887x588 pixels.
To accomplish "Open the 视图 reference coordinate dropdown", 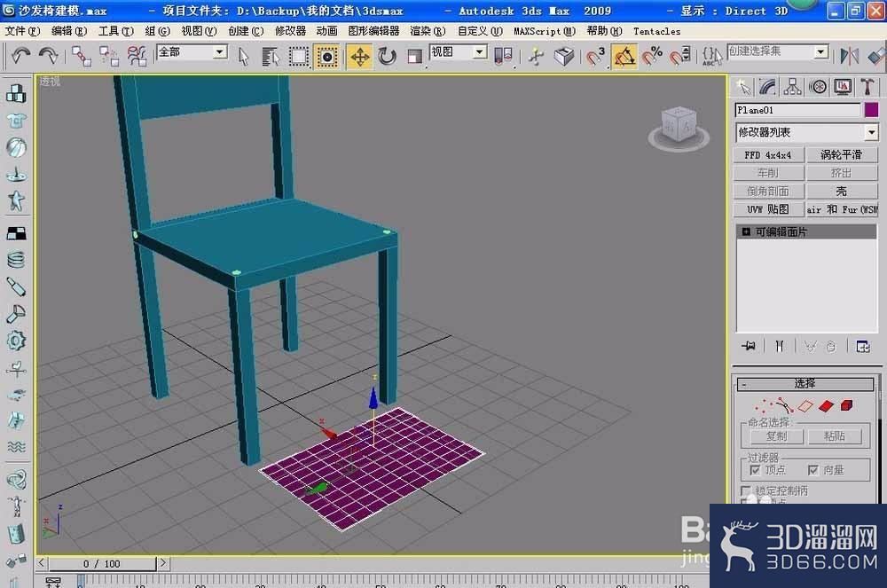I will [459, 52].
